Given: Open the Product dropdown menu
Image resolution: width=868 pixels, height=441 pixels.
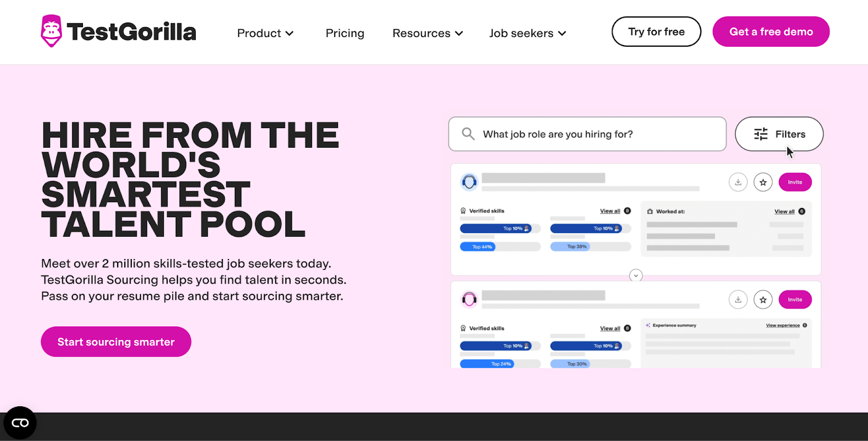Looking at the screenshot, I should point(265,33).
